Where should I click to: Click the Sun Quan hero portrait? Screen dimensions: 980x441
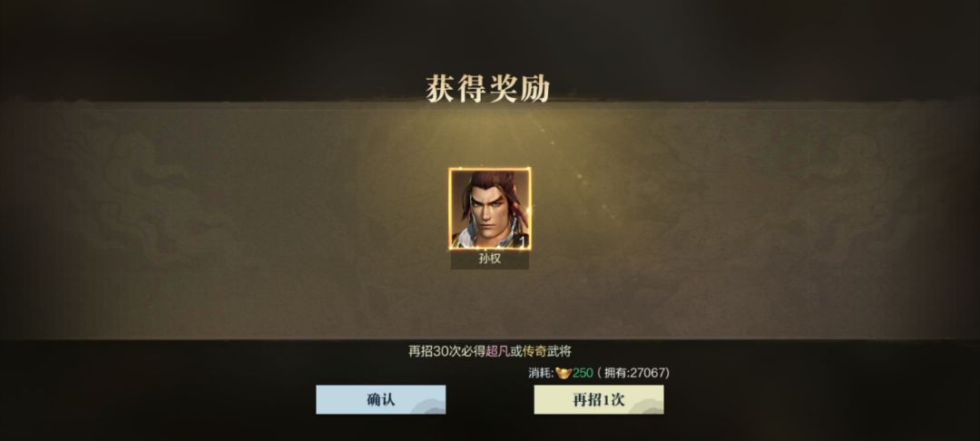pyautogui.click(x=489, y=209)
